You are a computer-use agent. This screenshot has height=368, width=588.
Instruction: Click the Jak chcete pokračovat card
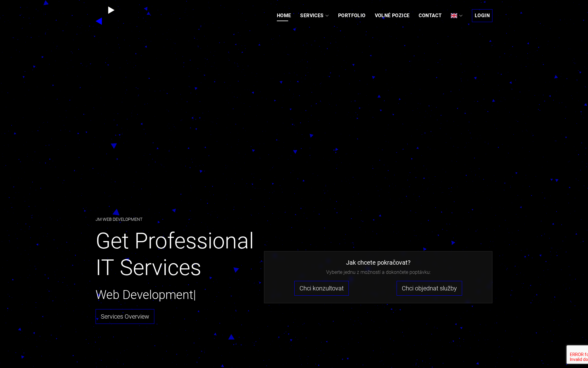(379, 263)
